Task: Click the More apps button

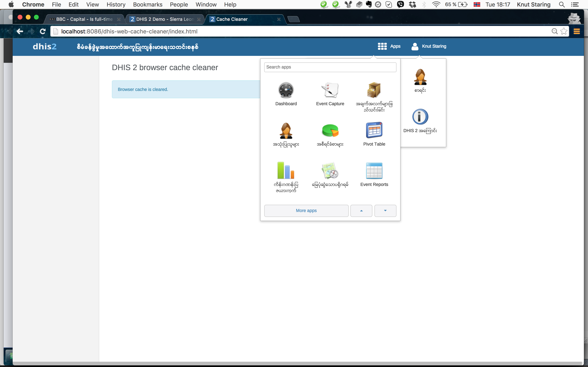Action: pos(306,210)
